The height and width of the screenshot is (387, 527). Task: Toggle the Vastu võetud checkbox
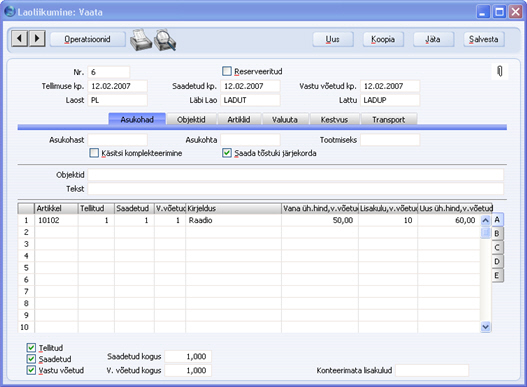(31, 370)
